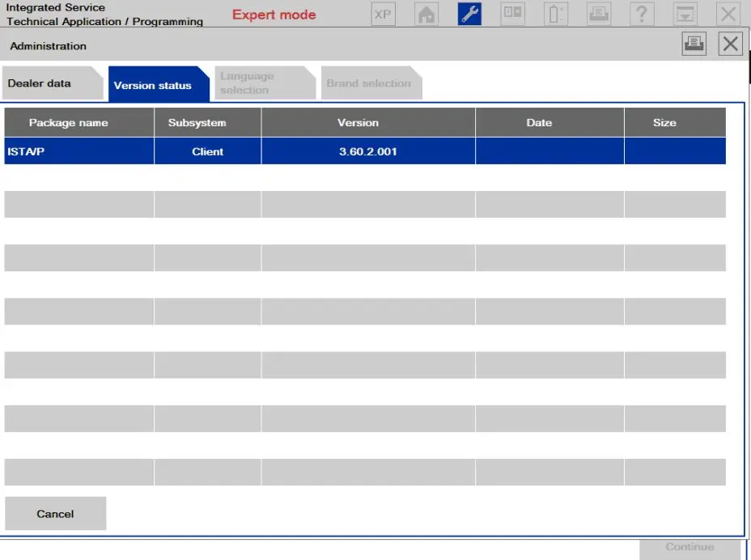Click the Size column header
The width and height of the screenshot is (751, 560).
675,123
